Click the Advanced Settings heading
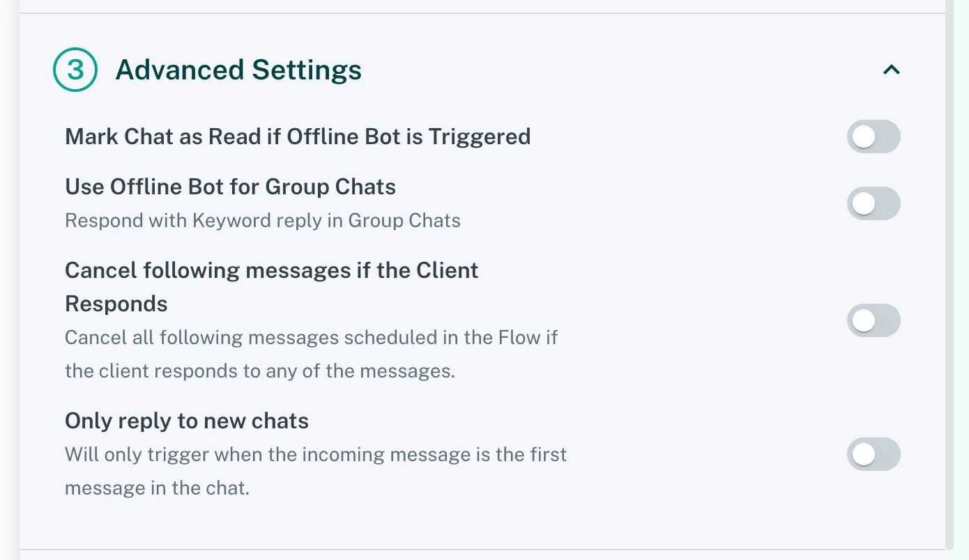The height and width of the screenshot is (560, 969). point(238,70)
